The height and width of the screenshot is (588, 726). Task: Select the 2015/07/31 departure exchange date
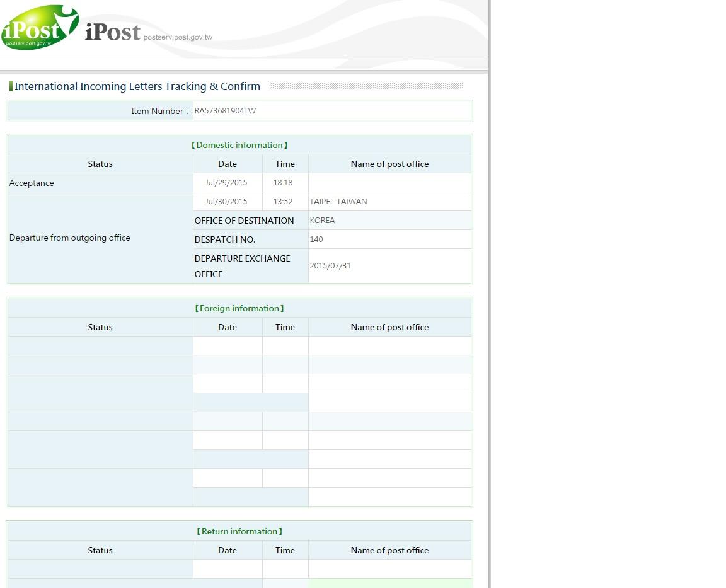click(330, 266)
